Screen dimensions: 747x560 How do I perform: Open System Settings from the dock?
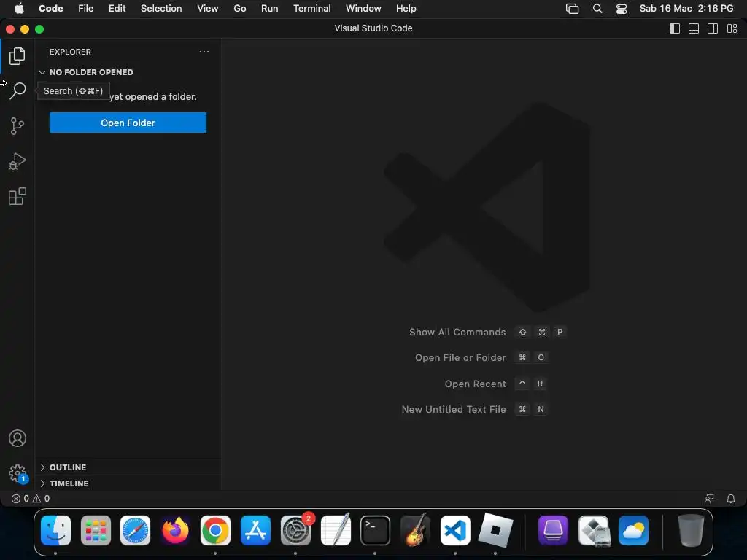tap(296, 531)
